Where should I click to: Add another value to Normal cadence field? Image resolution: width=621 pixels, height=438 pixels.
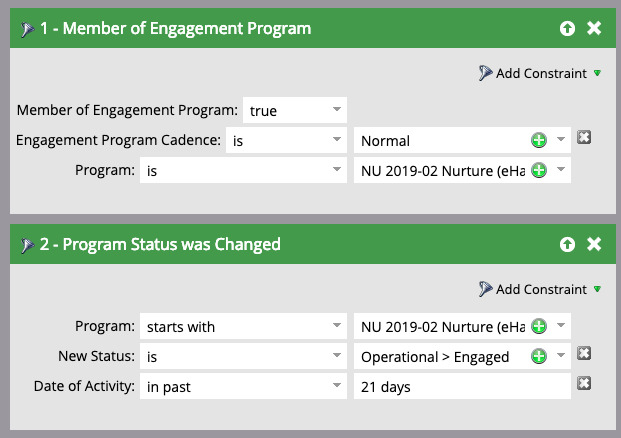[x=539, y=140]
